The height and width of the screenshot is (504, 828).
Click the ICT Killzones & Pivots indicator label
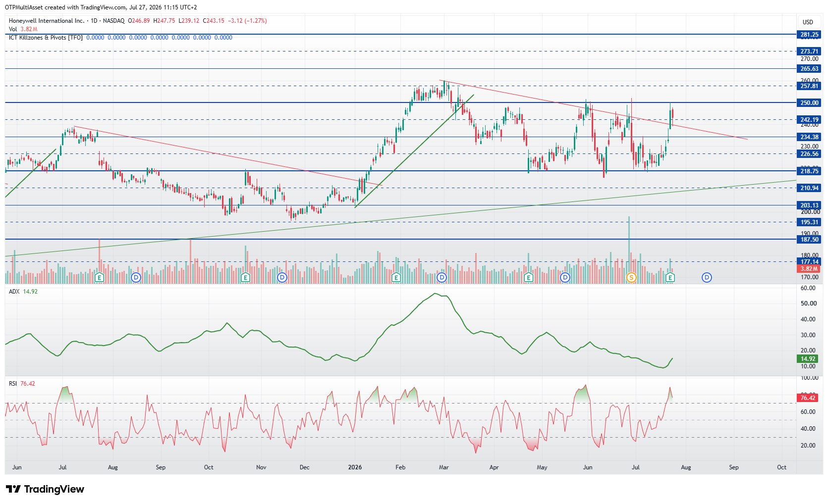coord(46,38)
